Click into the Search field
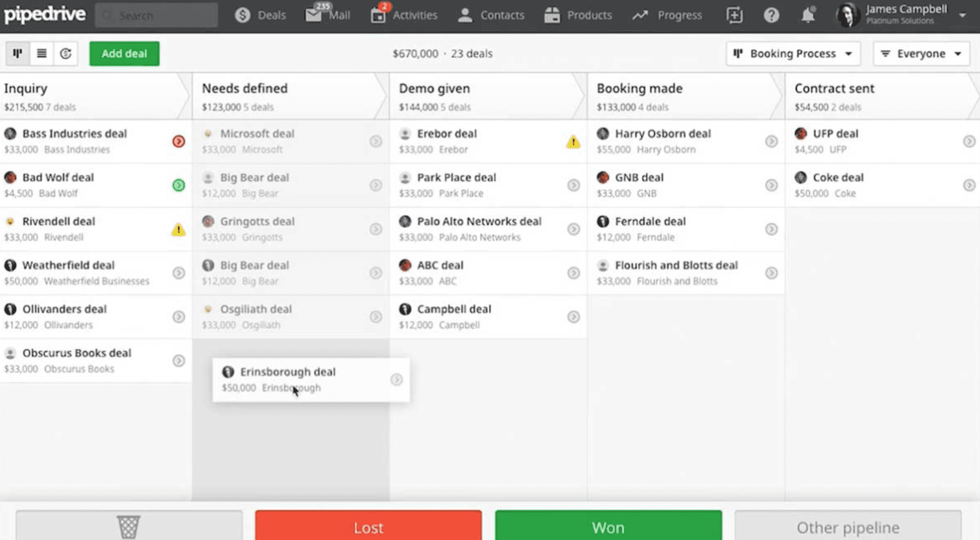This screenshot has height=540, width=980. pos(157,15)
